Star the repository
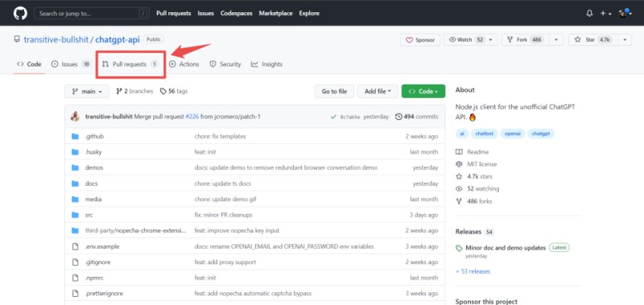 [592, 39]
